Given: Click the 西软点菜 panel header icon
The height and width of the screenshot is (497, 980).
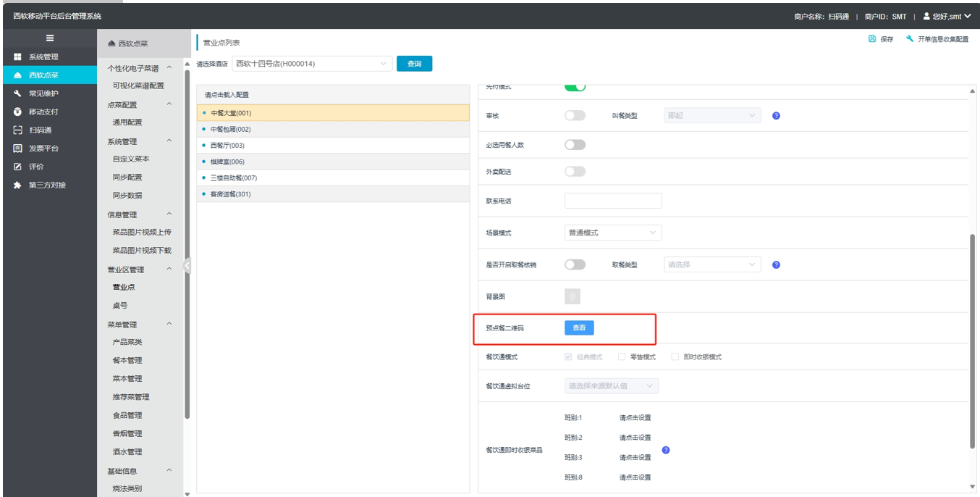Looking at the screenshot, I should [111, 43].
